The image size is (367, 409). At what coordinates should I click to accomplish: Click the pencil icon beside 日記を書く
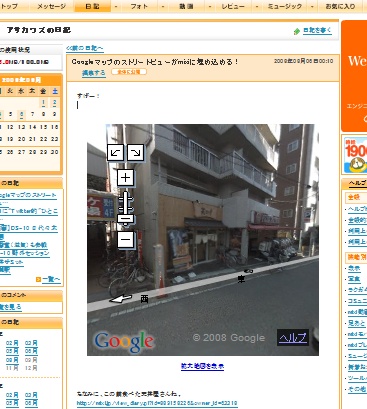[x=297, y=31]
